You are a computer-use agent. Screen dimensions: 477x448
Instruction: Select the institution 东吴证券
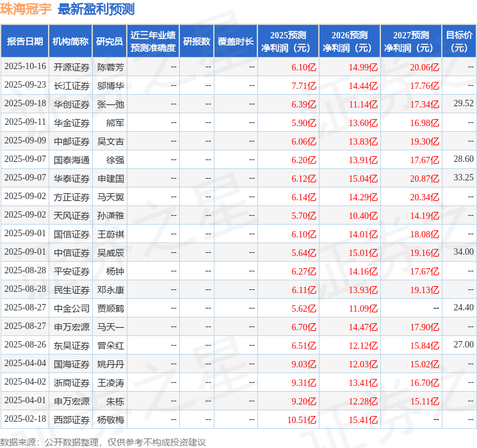[x=72, y=346]
